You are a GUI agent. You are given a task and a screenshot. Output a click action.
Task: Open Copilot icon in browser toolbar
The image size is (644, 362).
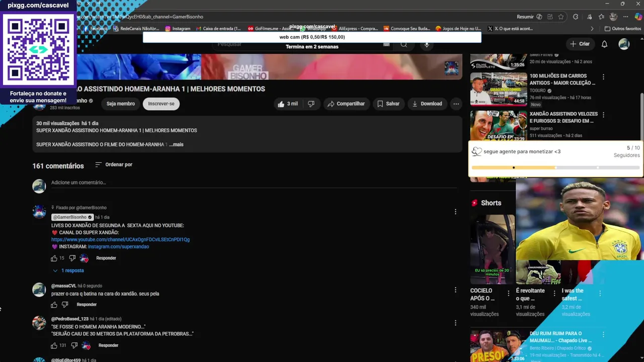[x=638, y=17]
